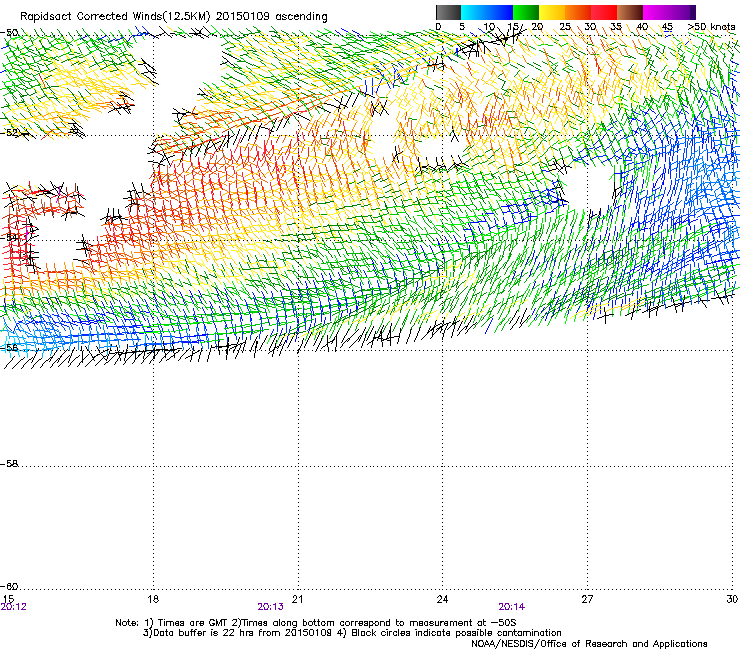Click the 'NOAA/NESDIS/Office of Research and Applications' credit

point(589,644)
